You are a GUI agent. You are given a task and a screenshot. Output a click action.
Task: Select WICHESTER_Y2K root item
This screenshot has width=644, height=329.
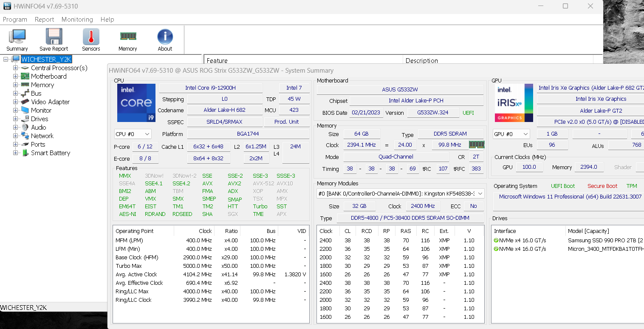[x=46, y=59]
